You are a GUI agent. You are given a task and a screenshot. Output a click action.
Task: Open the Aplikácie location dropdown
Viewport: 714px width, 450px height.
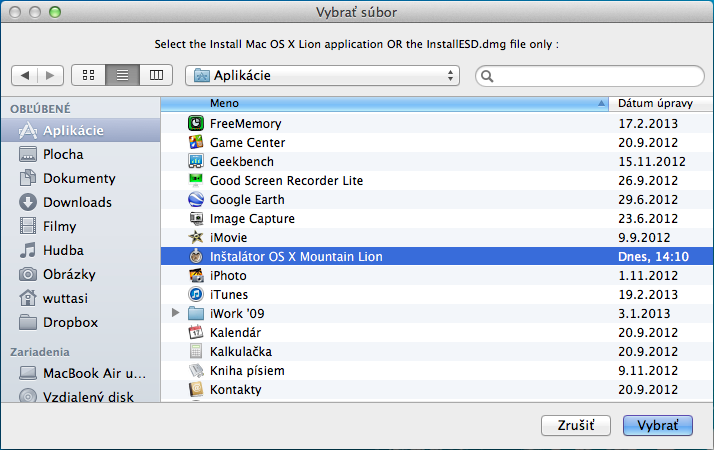(x=322, y=75)
